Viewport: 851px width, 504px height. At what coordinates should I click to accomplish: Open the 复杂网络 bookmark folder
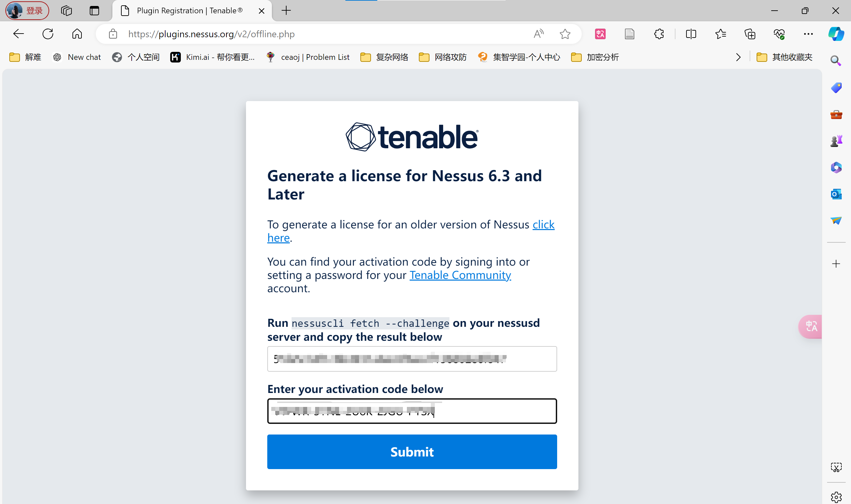pos(384,57)
